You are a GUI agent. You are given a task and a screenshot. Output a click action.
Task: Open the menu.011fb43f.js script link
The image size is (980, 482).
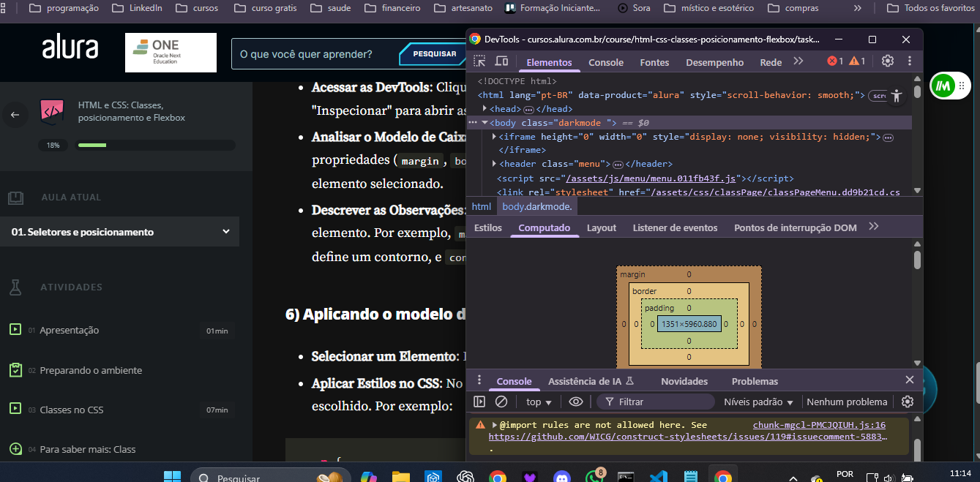pyautogui.click(x=651, y=178)
